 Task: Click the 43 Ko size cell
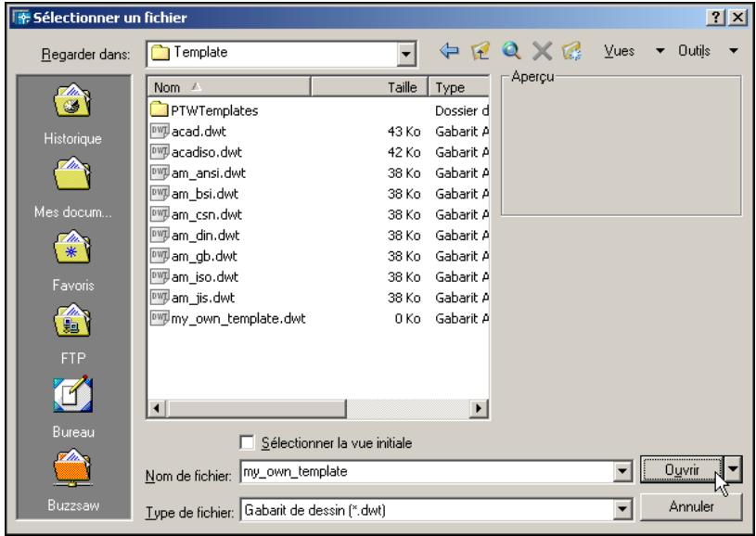pyautogui.click(x=404, y=131)
